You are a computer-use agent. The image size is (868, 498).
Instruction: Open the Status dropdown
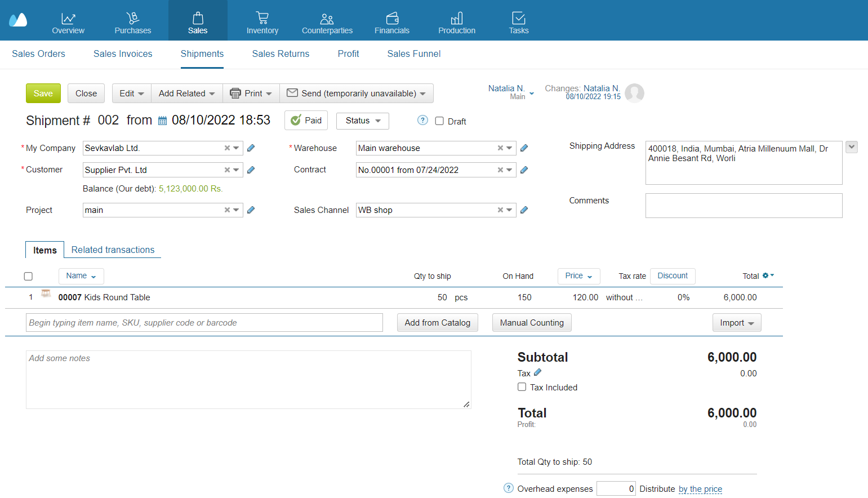coord(363,121)
